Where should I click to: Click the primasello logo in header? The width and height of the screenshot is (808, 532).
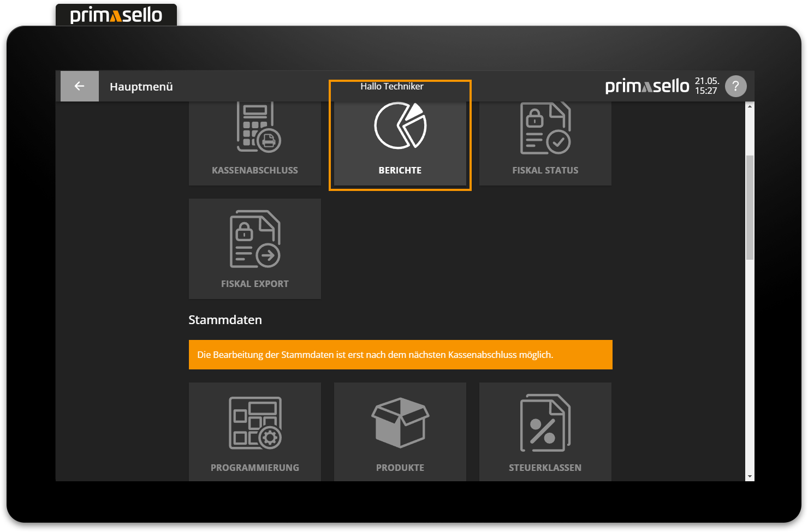point(647,86)
